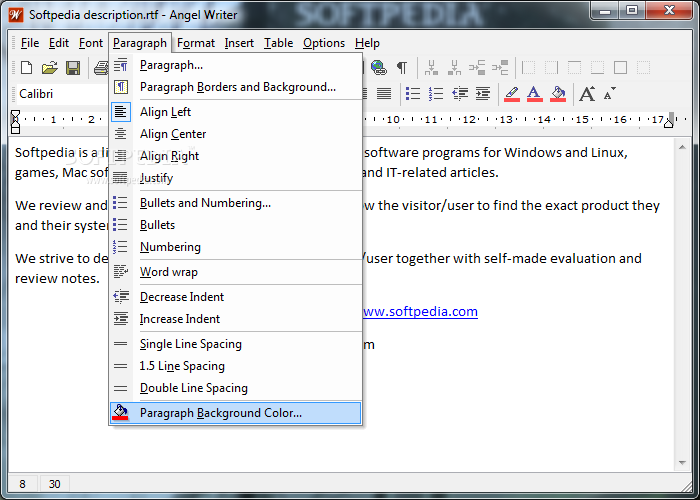Open the Format menu
Screen dimensions: 700x500
point(196,43)
